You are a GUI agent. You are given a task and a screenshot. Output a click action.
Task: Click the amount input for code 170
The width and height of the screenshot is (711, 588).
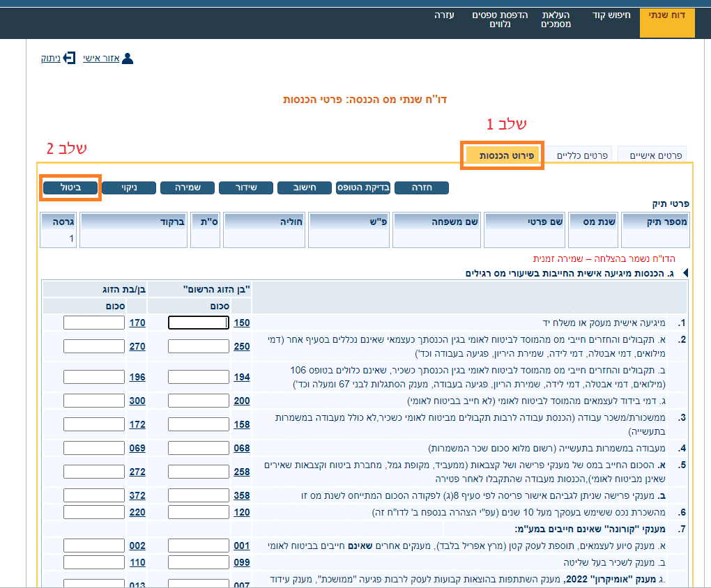pos(93,323)
